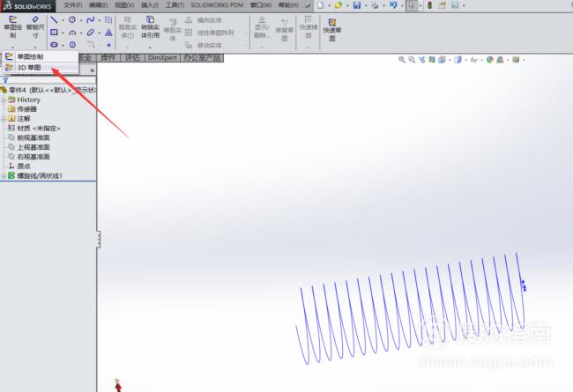Click the 草图绘制 sketch toolbar button
The height and width of the screenshot is (392, 573).
coord(13,27)
